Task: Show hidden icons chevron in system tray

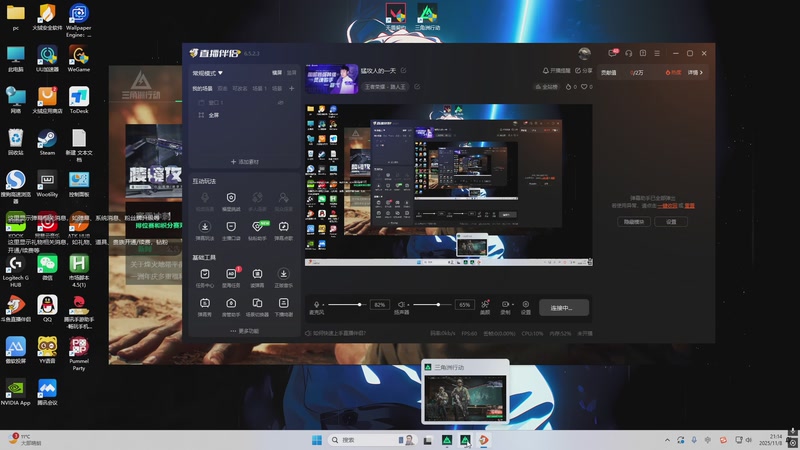Action: tap(667, 440)
